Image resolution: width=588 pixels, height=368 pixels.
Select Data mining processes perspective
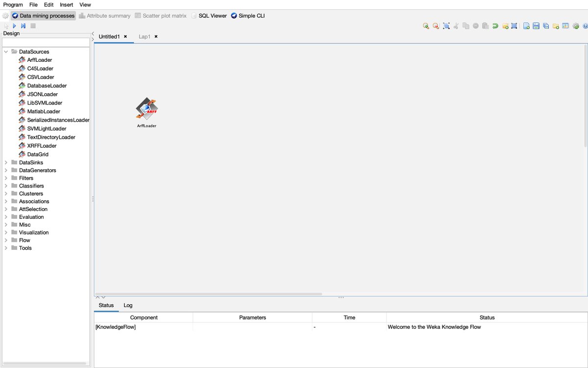tap(44, 16)
